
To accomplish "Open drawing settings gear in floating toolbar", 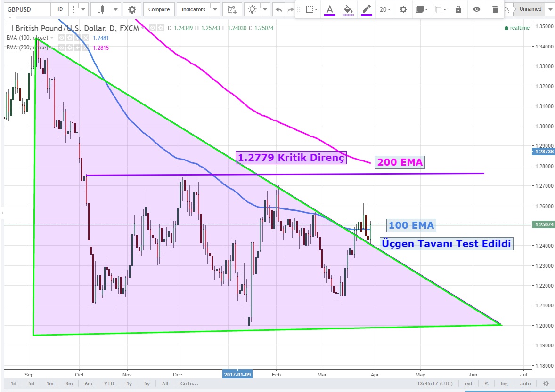I will pyautogui.click(x=403, y=9).
